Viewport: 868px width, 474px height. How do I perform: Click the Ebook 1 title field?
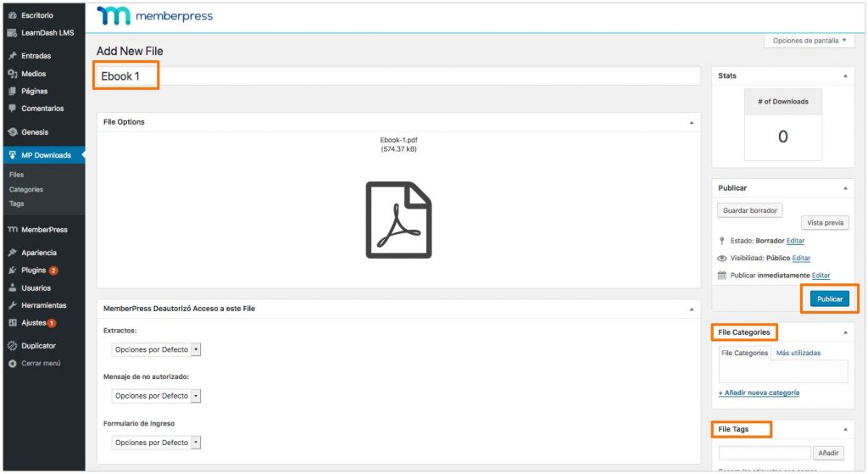click(398, 76)
